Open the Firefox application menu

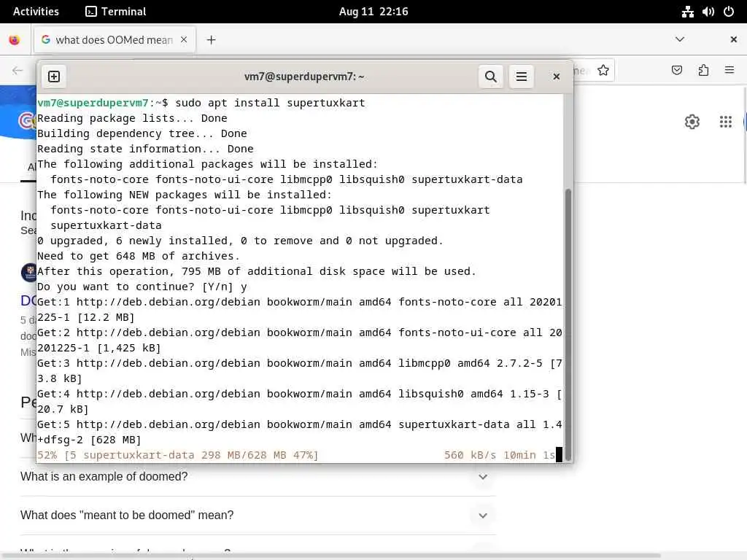729,71
